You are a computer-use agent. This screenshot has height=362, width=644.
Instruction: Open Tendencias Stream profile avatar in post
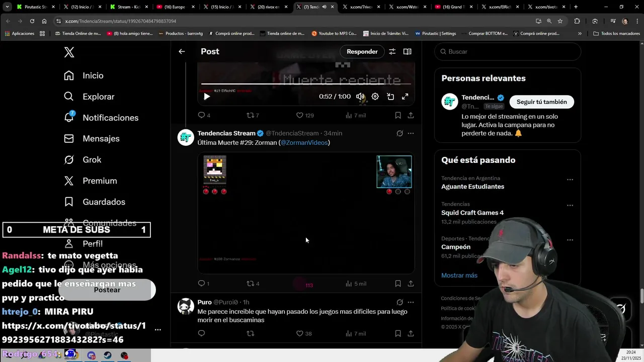coord(186,137)
